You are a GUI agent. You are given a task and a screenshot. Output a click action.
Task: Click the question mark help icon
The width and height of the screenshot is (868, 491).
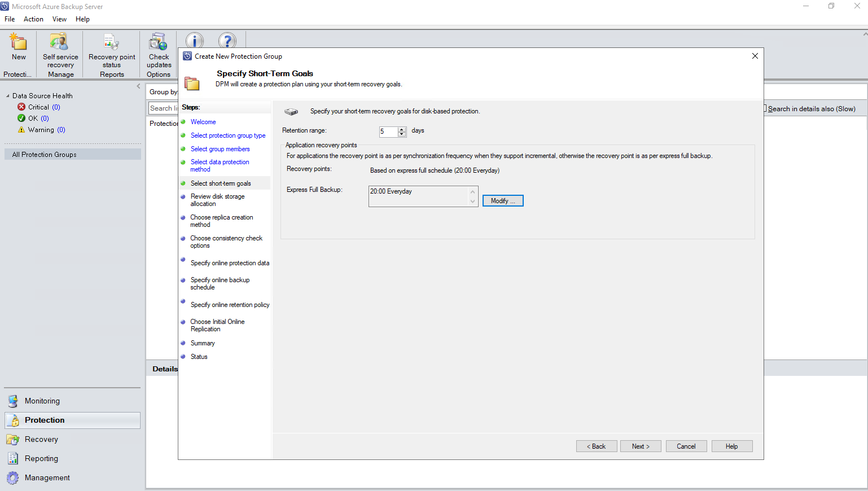(227, 41)
